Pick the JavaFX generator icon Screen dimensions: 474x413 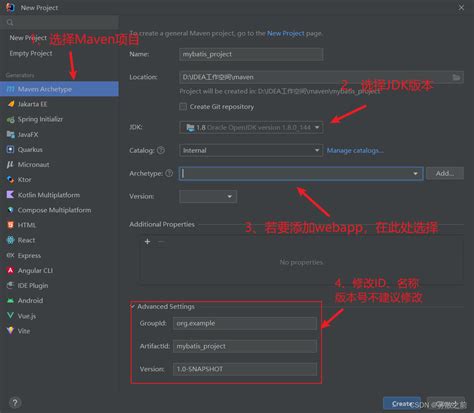tap(11, 134)
